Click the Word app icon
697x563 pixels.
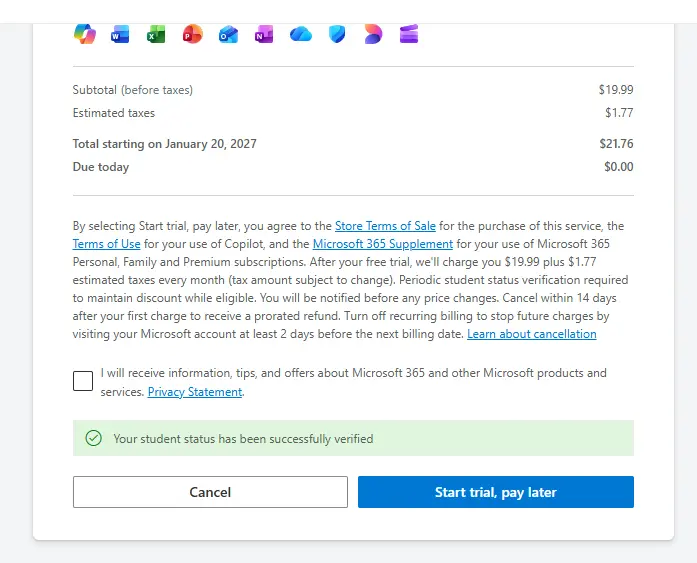[120, 34]
